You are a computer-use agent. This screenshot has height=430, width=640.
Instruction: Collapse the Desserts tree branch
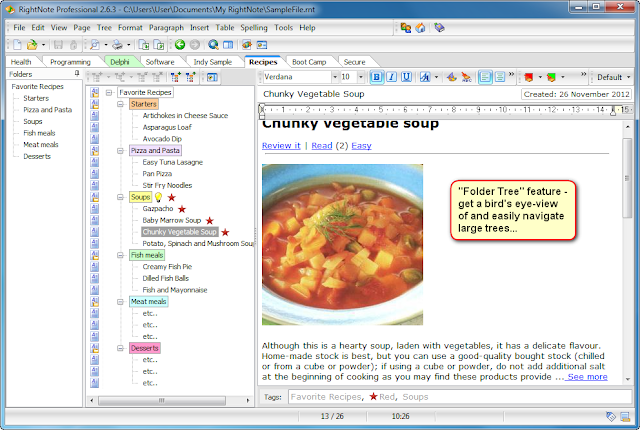tap(120, 348)
